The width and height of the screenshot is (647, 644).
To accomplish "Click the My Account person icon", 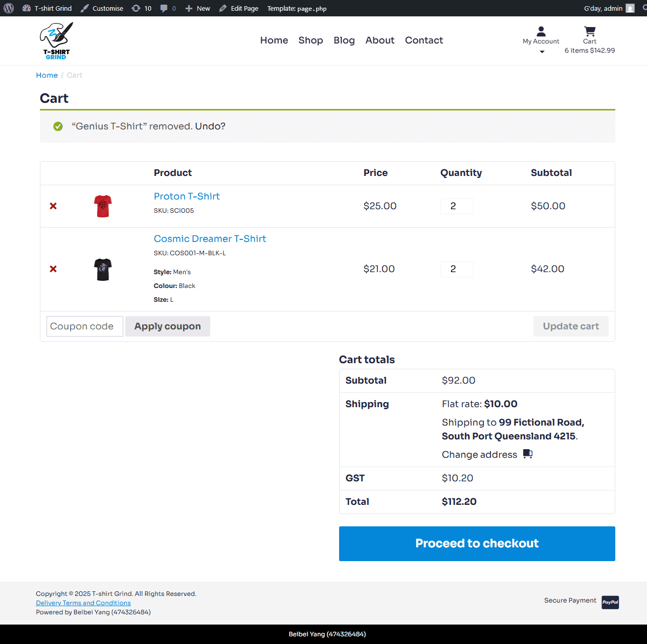I will [541, 32].
